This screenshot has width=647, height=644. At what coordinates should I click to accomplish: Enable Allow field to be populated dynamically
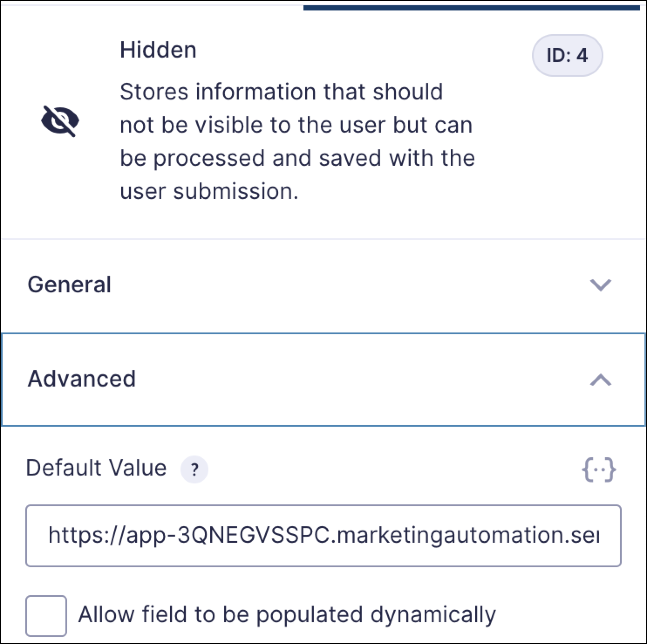coord(46,616)
